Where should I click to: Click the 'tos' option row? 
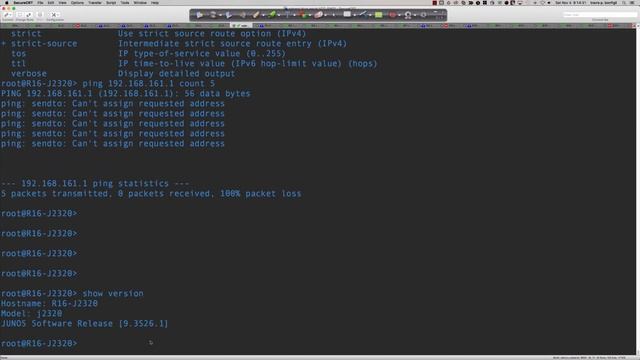(149, 54)
